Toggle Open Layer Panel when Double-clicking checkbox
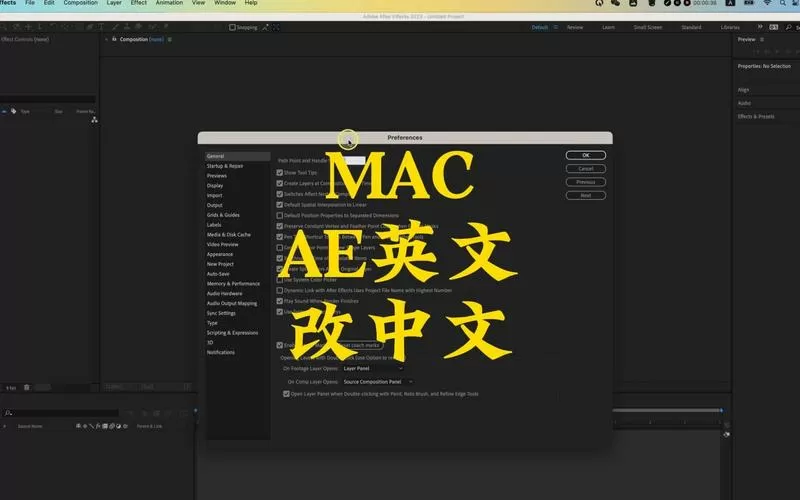This screenshot has height=500, width=800. (x=286, y=394)
